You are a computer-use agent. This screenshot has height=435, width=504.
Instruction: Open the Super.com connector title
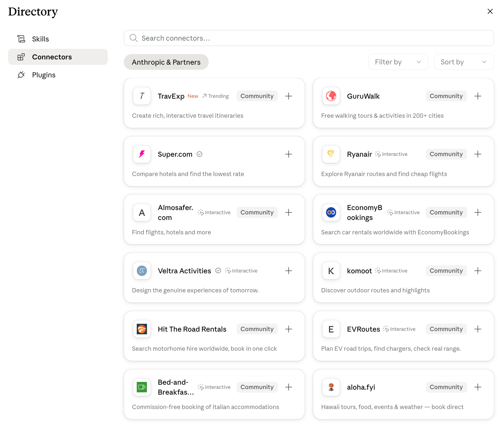[x=175, y=154]
